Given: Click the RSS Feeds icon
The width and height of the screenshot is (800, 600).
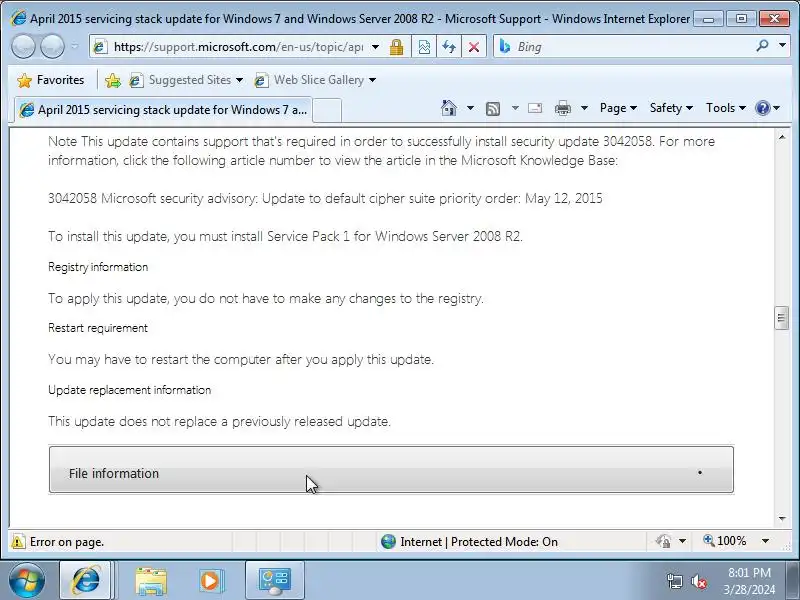Looking at the screenshot, I should click(x=493, y=108).
